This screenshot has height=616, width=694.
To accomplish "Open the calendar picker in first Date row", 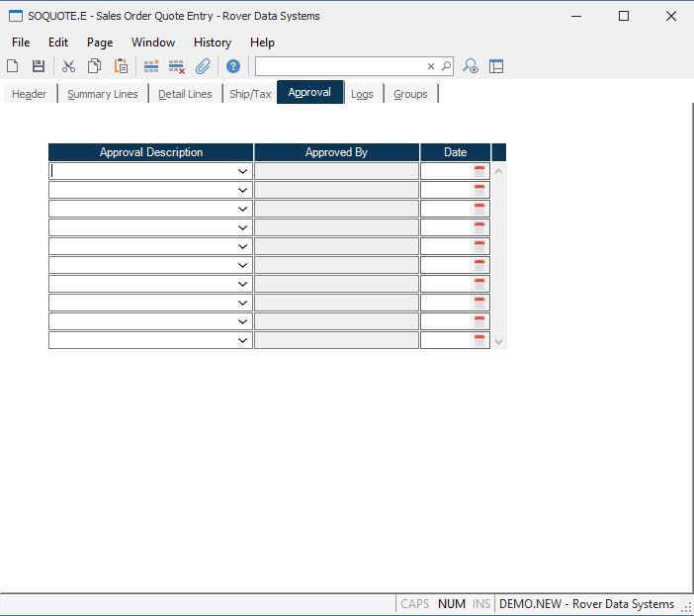I will tap(479, 171).
